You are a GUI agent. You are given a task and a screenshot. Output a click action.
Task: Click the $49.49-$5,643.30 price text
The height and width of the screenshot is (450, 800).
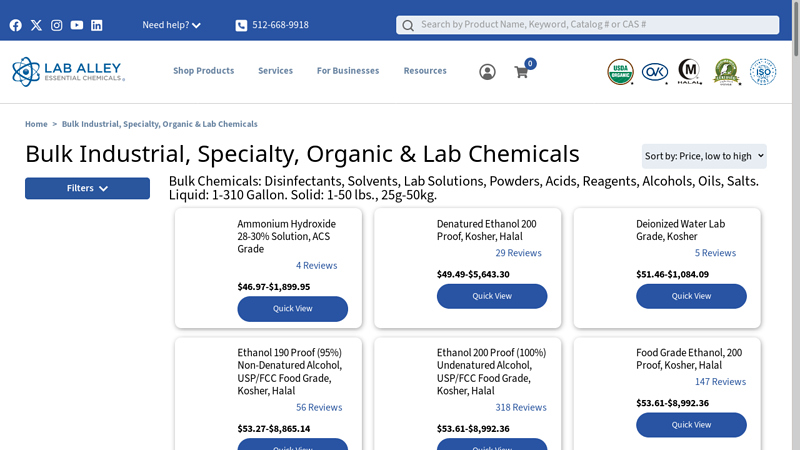point(473,274)
